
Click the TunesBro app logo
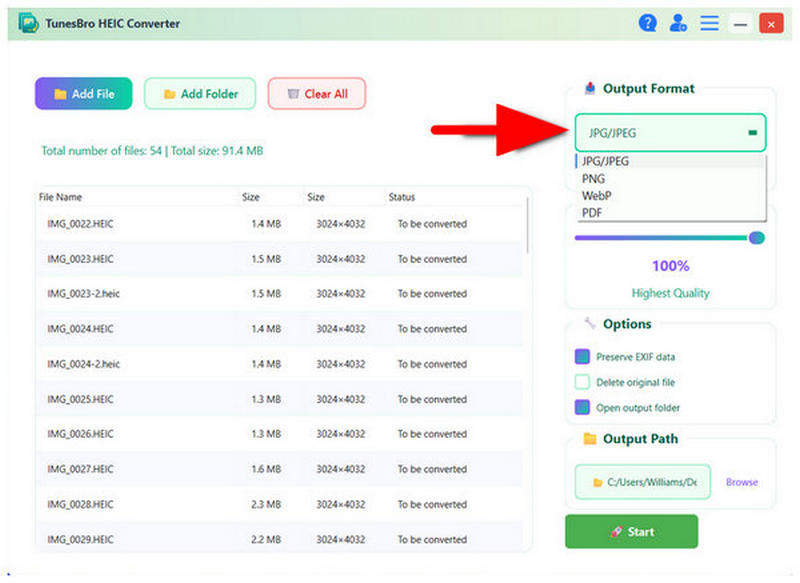tap(29, 23)
